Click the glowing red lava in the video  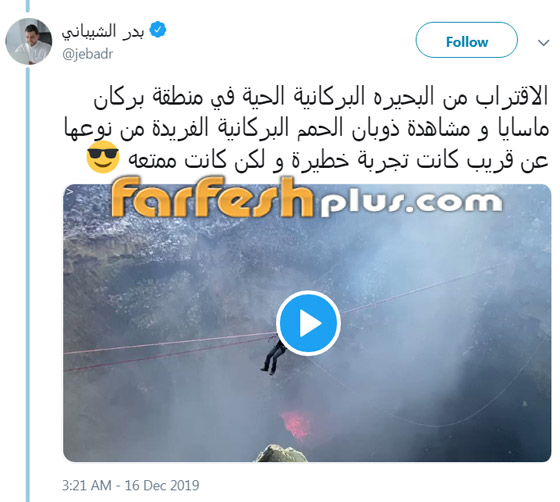point(296,425)
